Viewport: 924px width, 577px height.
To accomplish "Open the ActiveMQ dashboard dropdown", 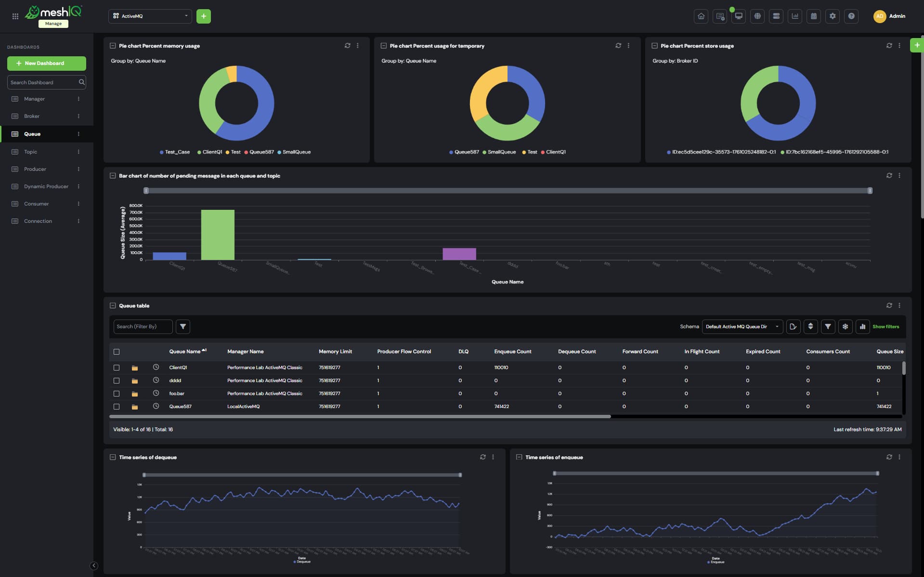I will 150,16.
